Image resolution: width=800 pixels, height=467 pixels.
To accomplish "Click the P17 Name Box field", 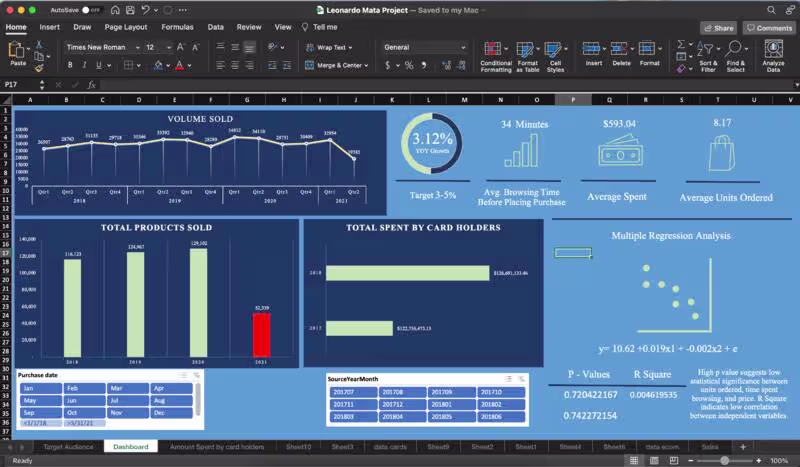I will click(x=19, y=85).
